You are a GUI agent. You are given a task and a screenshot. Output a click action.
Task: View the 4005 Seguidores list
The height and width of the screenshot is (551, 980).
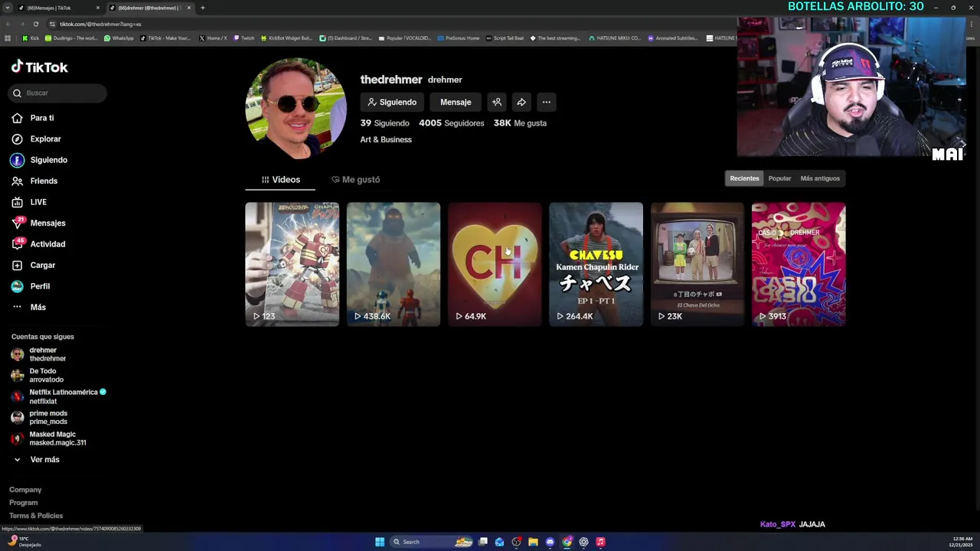click(x=452, y=123)
